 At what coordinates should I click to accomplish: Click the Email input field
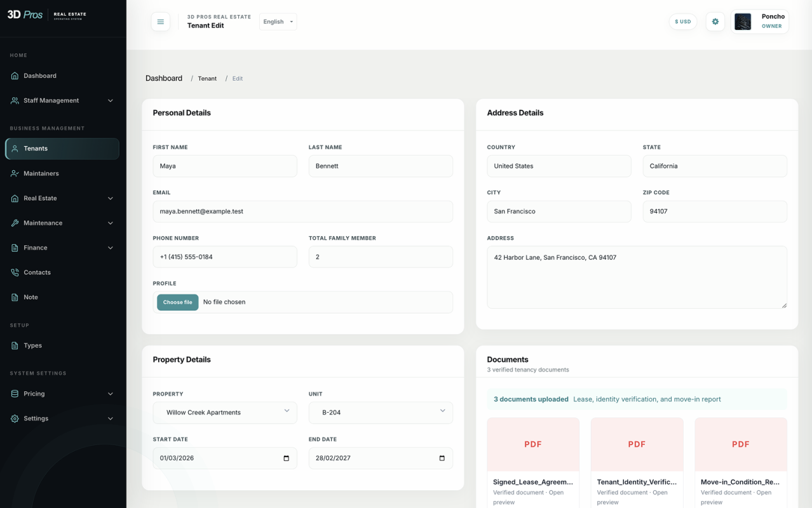click(303, 211)
